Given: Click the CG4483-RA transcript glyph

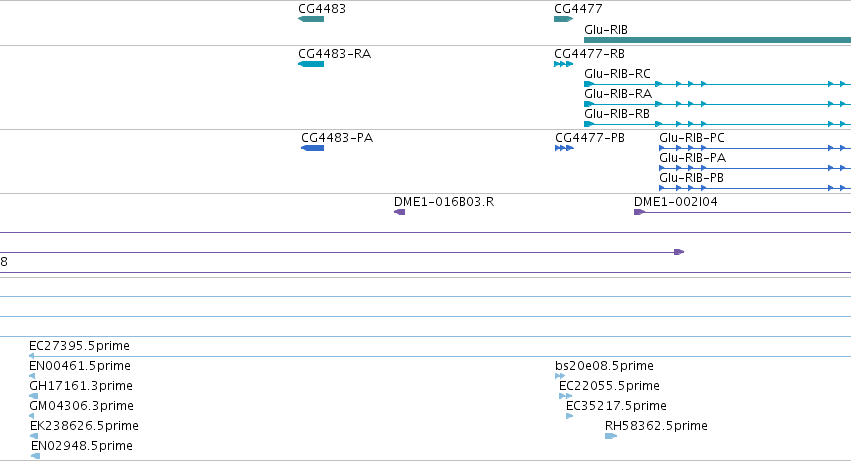Looking at the screenshot, I should (311, 64).
